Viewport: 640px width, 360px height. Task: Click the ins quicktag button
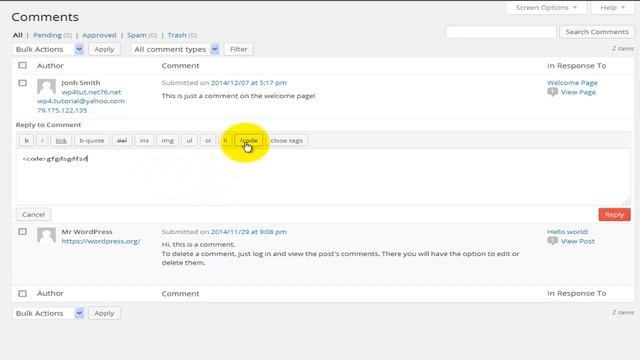[144, 140]
